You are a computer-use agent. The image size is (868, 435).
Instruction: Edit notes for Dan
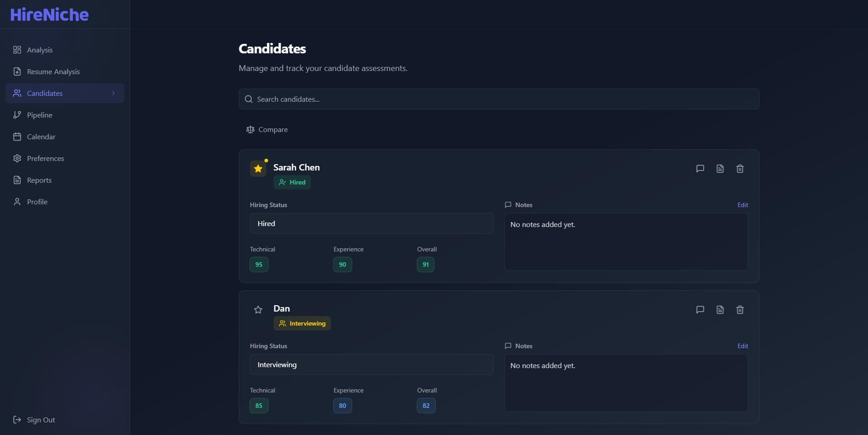(742, 346)
